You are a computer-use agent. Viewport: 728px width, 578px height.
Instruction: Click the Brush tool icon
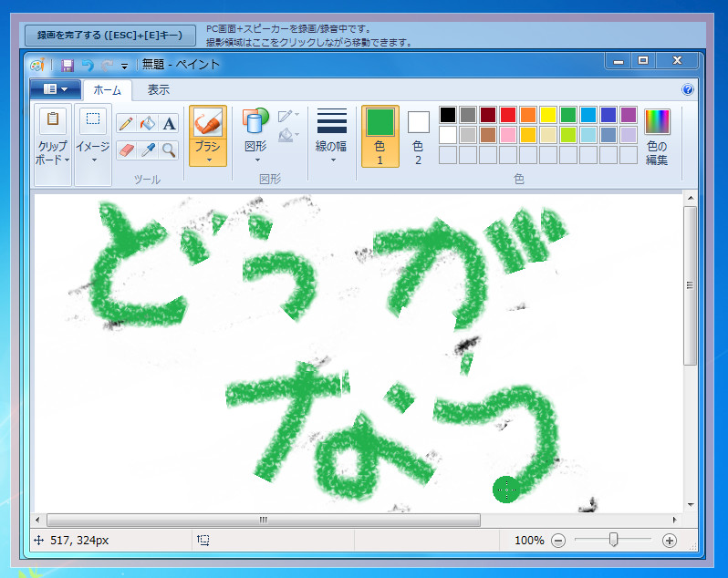[207, 122]
